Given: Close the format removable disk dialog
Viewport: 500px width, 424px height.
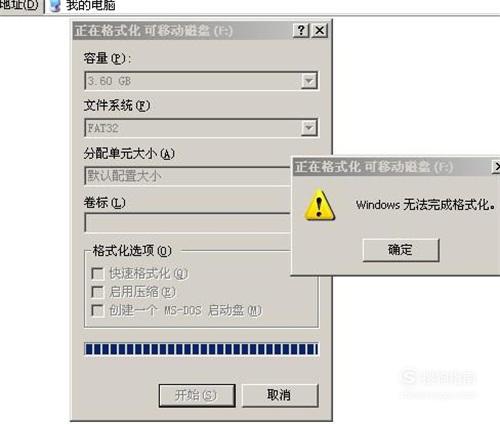Looking at the screenshot, I should point(319,31).
